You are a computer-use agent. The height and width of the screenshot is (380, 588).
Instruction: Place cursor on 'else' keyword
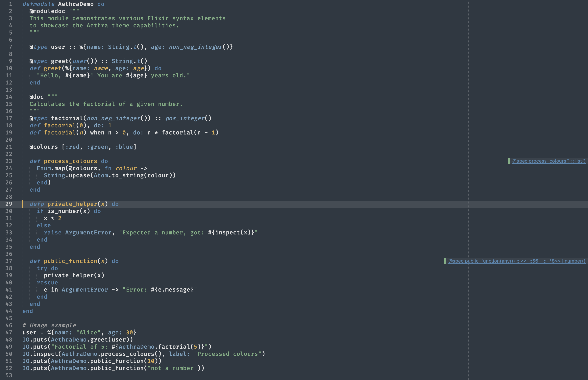(x=44, y=225)
